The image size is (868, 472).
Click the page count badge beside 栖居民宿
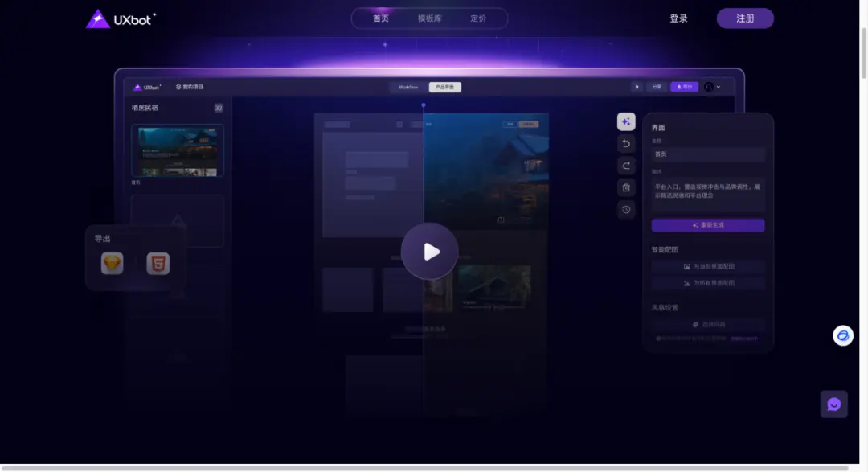(x=219, y=108)
